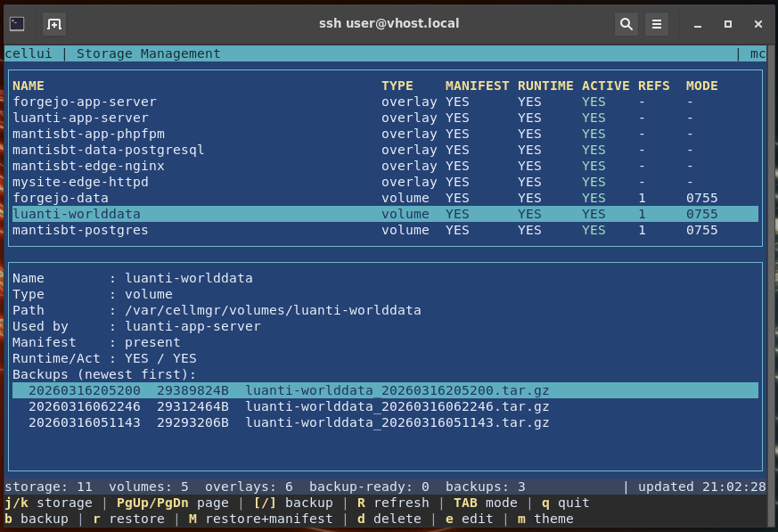Select mantisbt-data-postgresql storage entry
This screenshot has height=532, width=778.
109,150
